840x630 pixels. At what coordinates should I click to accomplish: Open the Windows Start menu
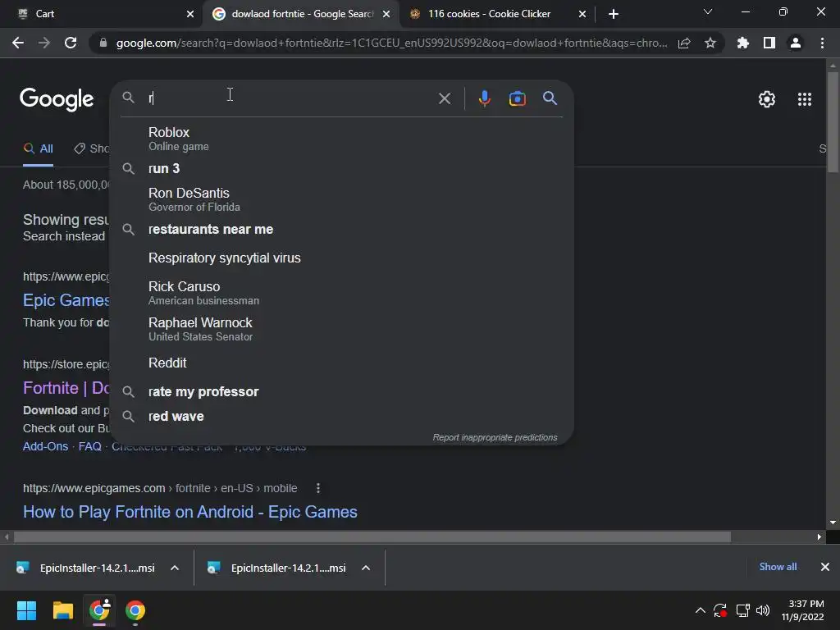(x=26, y=610)
